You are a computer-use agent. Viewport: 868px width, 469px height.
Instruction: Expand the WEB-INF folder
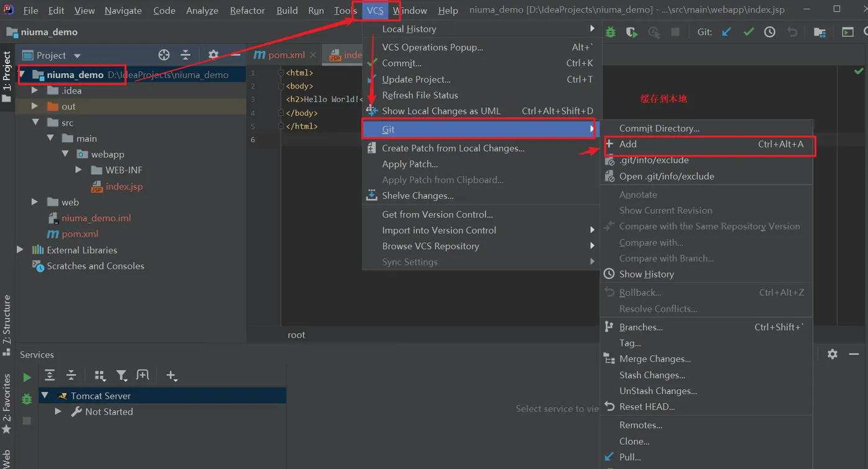pos(79,170)
